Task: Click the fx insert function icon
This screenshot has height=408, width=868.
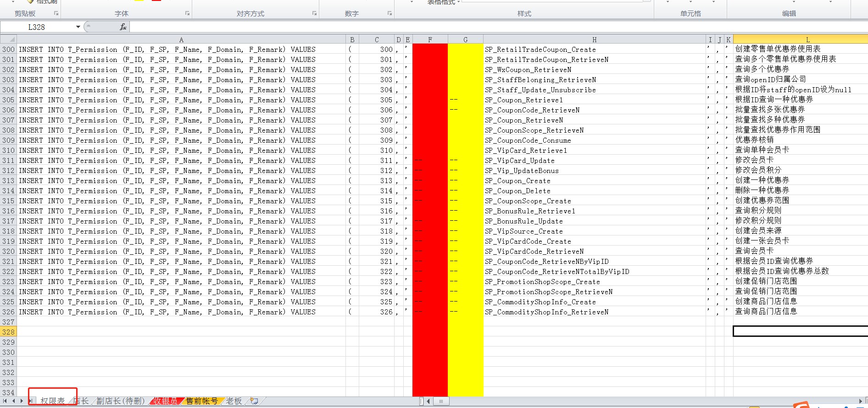Action: [x=123, y=27]
